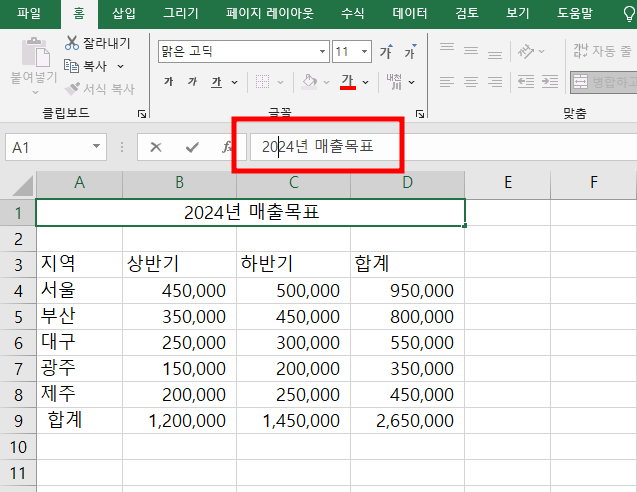The height and width of the screenshot is (492, 637).
Task: Open fill color dropdown arrow
Action: (x=326, y=82)
